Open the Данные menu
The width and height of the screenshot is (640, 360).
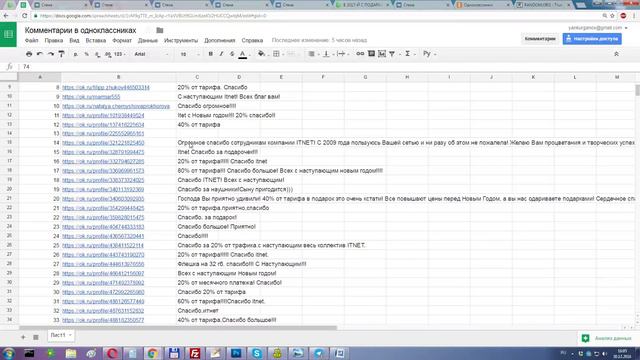[x=148, y=40]
